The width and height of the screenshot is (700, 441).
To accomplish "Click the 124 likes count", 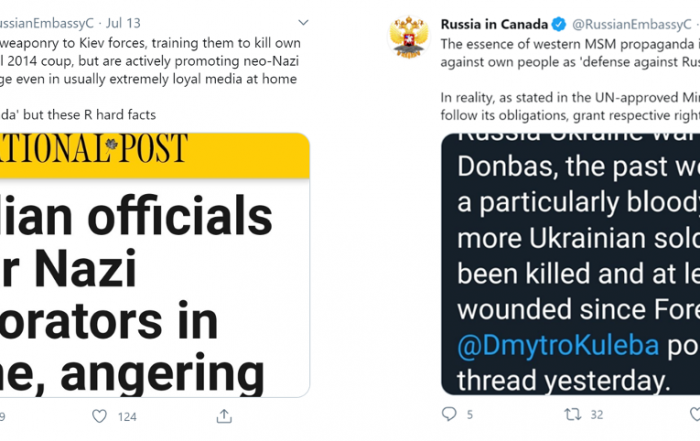I will [x=127, y=417].
